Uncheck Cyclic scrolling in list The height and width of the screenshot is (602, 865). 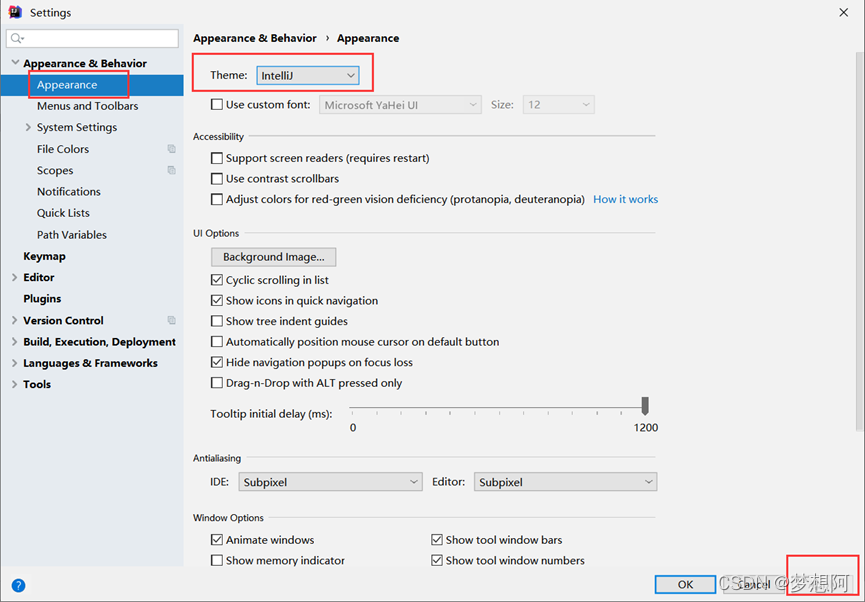pos(217,280)
